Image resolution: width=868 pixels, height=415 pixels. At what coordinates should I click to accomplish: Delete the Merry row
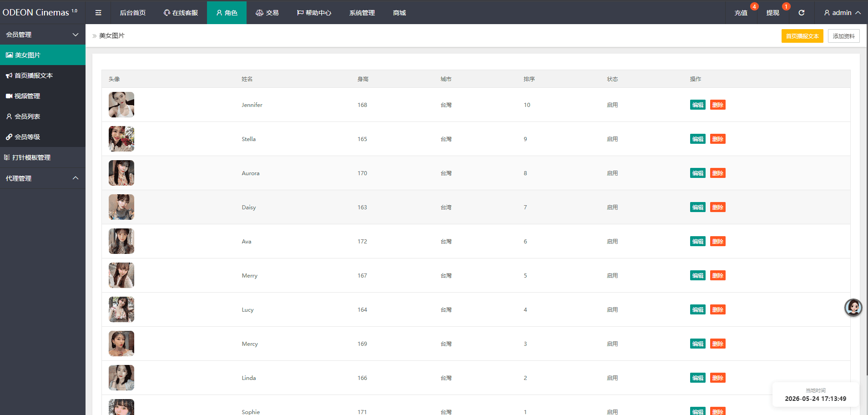718,275
